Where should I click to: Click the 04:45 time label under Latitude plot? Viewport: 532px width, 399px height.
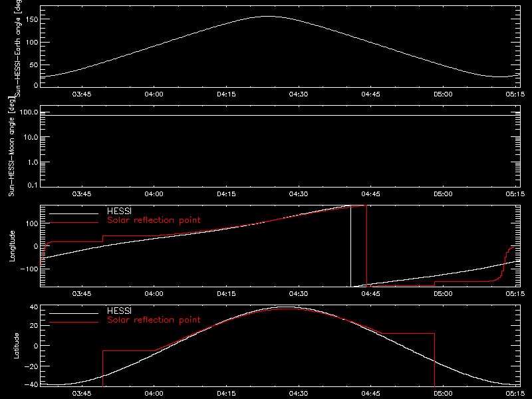coord(371,394)
